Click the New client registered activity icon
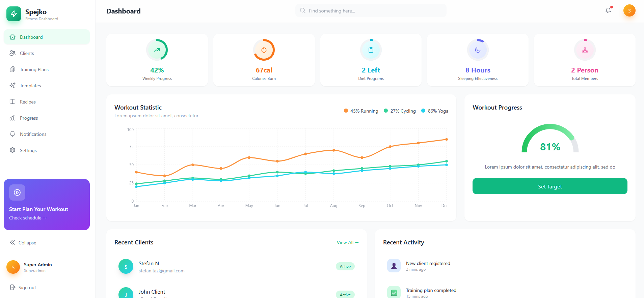 (394, 266)
